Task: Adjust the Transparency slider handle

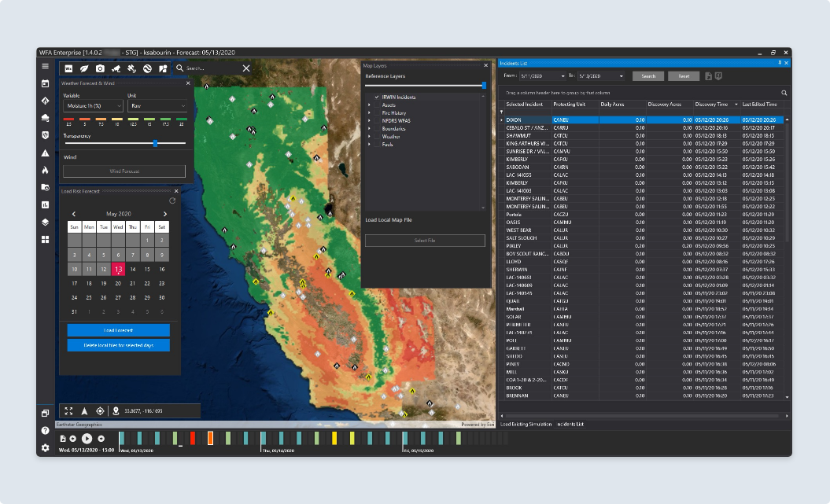Action: click(x=155, y=143)
